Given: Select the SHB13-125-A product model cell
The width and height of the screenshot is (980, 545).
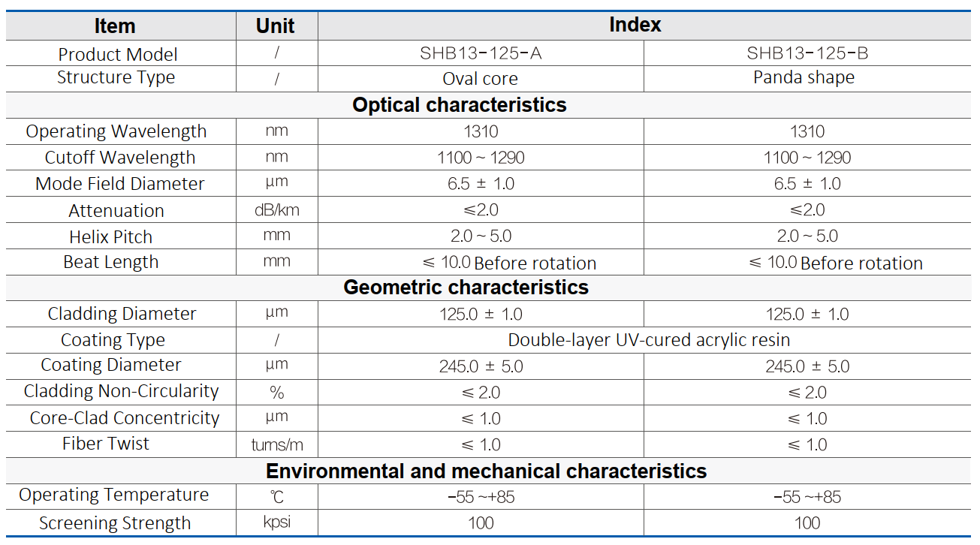Looking at the screenshot, I should [481, 53].
